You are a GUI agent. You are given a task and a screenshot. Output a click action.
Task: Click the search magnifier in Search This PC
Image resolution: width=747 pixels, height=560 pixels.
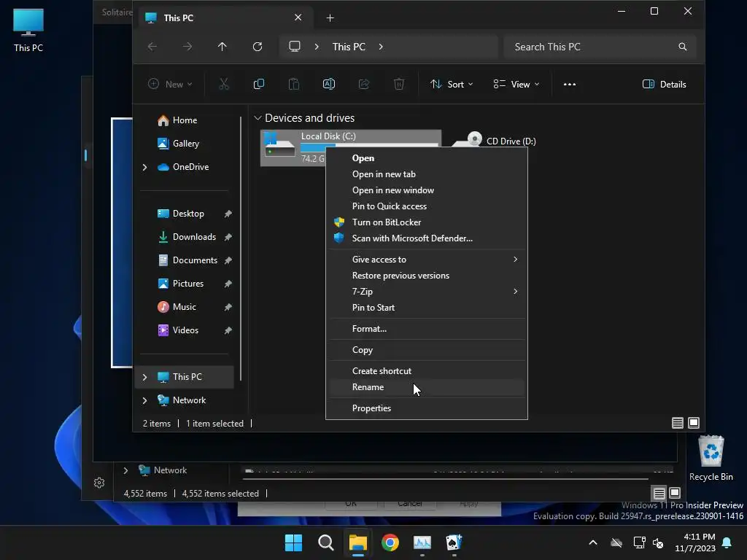682,47
